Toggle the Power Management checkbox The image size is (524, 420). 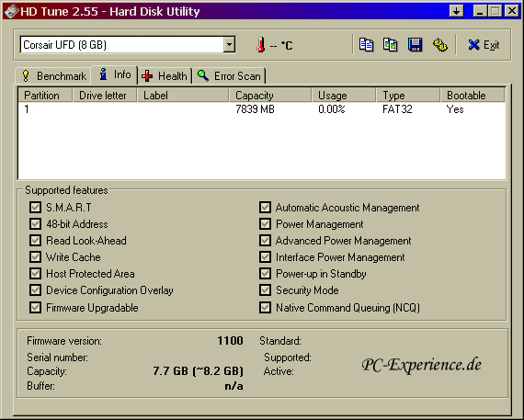click(x=266, y=223)
